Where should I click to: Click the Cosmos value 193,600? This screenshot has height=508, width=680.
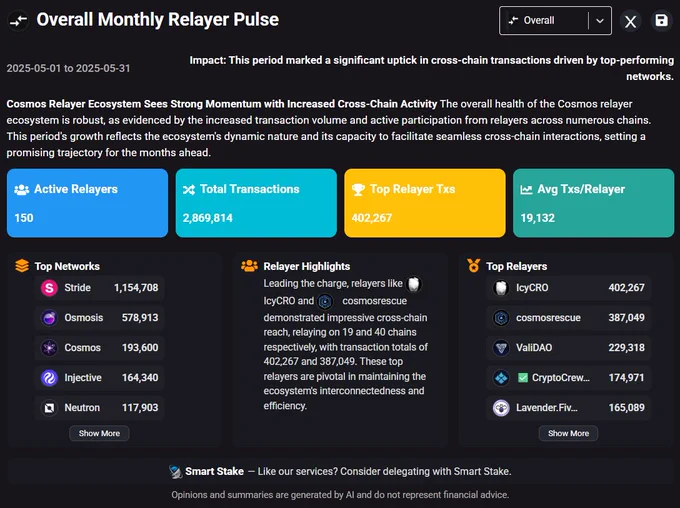tap(140, 347)
